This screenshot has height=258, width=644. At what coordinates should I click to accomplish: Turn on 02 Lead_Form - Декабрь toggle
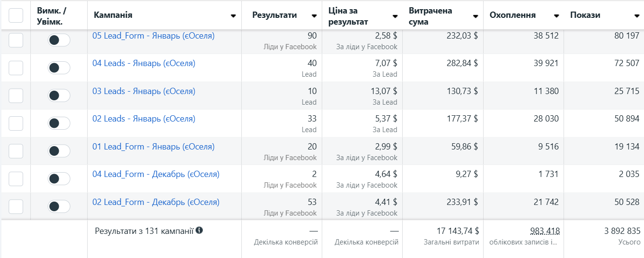pos(59,206)
